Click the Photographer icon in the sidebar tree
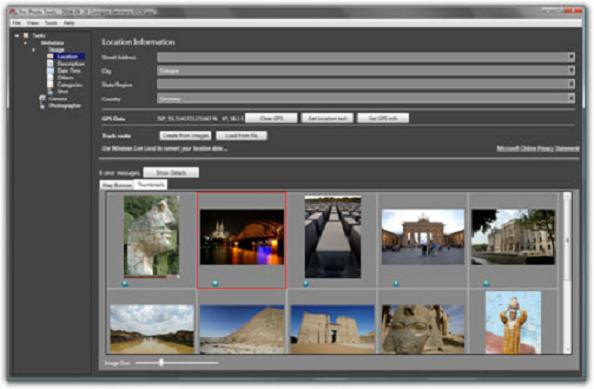 (x=42, y=106)
